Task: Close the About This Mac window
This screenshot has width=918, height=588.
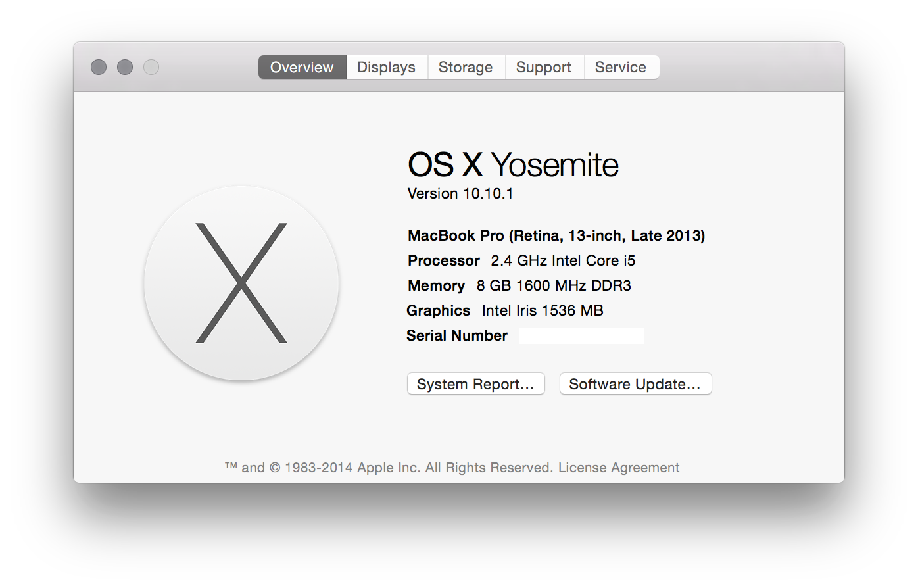Action: [99, 67]
